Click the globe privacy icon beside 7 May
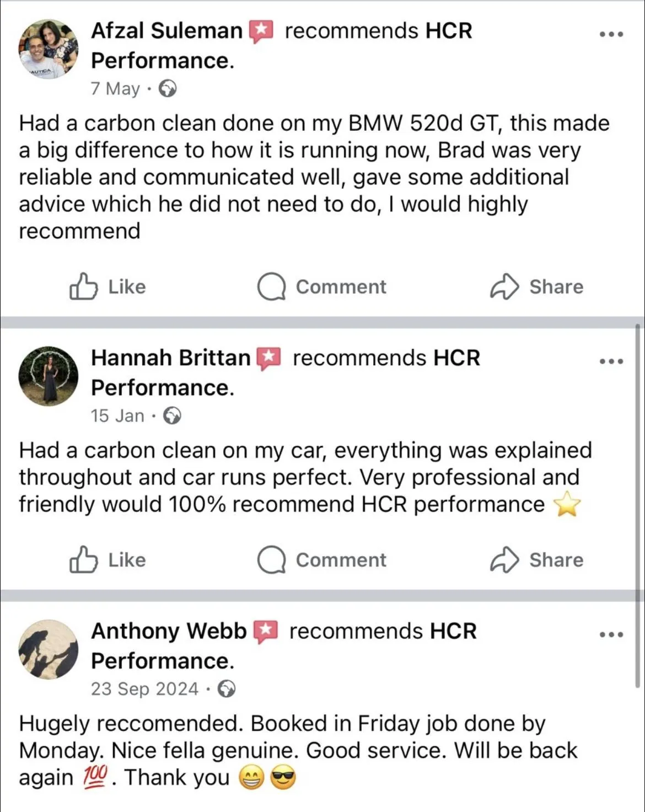This screenshot has height=812, width=645. 168,88
